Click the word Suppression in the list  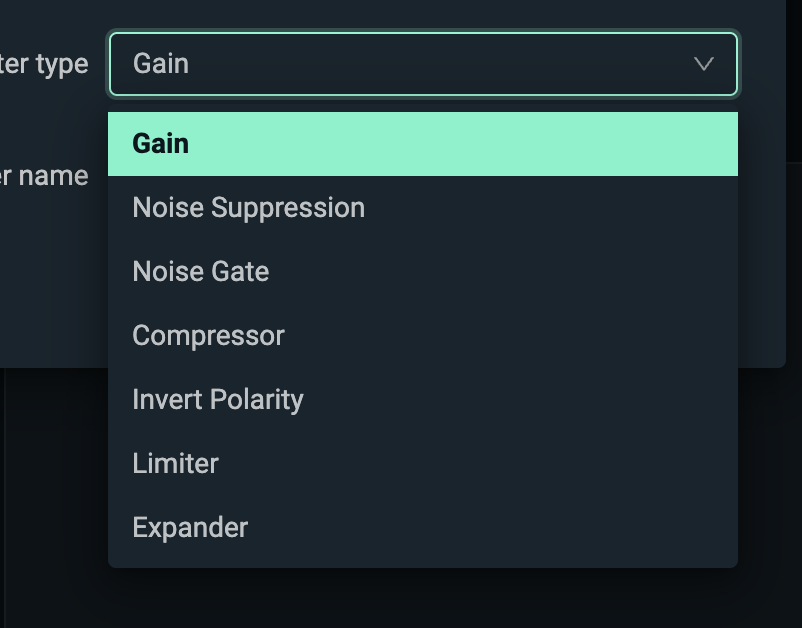(301, 208)
